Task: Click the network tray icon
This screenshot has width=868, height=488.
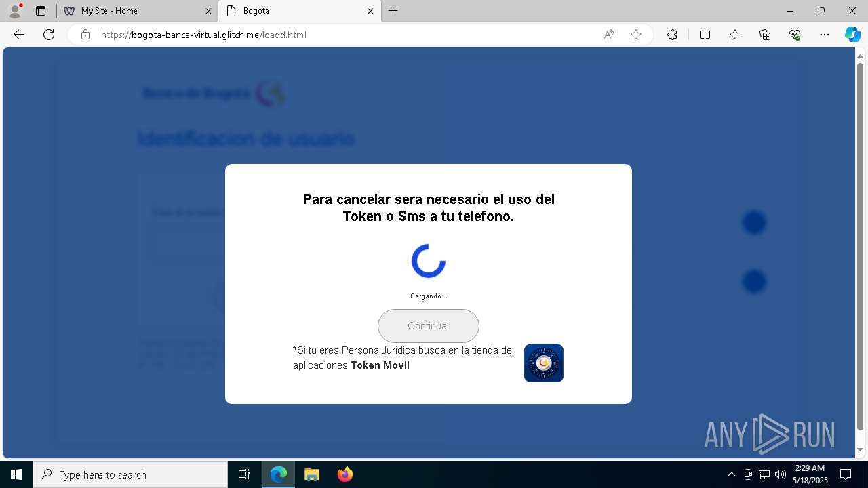Action: (764, 474)
